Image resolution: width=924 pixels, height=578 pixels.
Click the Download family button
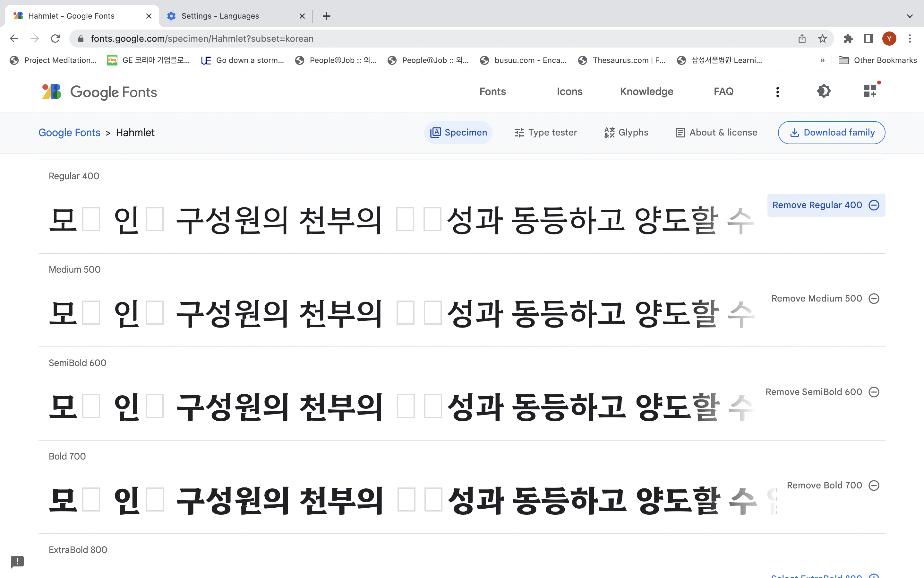coord(831,133)
